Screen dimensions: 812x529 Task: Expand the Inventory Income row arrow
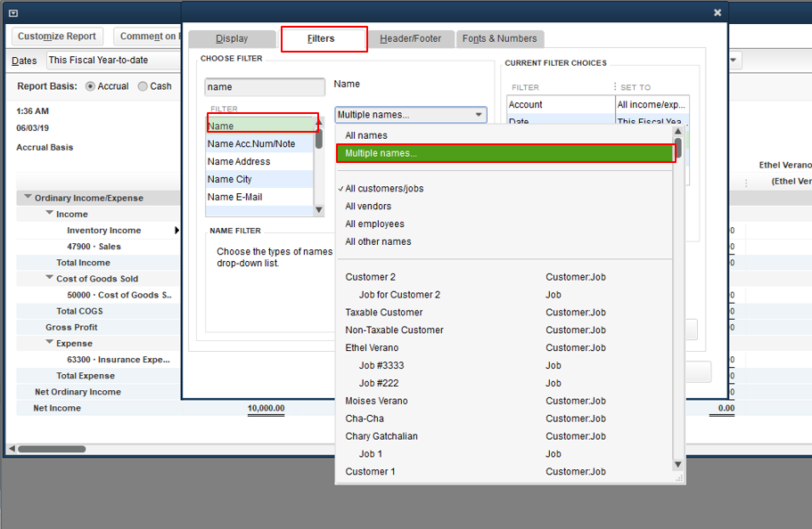point(177,231)
